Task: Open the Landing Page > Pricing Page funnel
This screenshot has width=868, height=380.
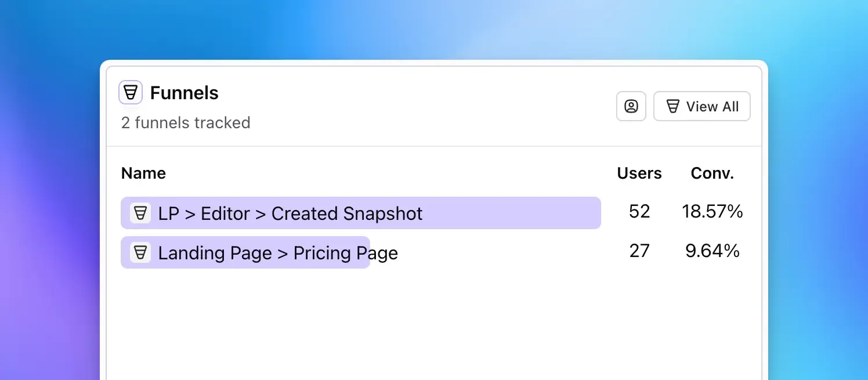Action: (277, 252)
